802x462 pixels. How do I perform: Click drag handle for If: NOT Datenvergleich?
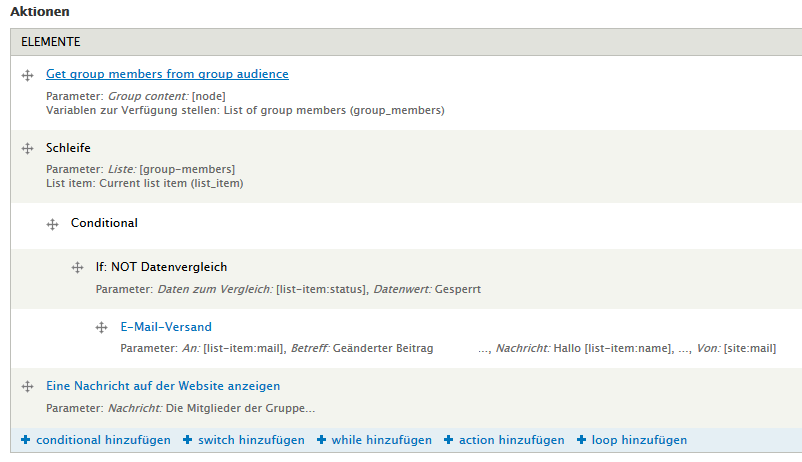(x=77, y=268)
